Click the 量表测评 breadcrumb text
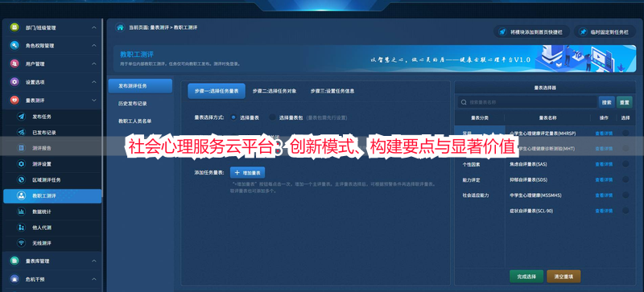 (x=159, y=27)
